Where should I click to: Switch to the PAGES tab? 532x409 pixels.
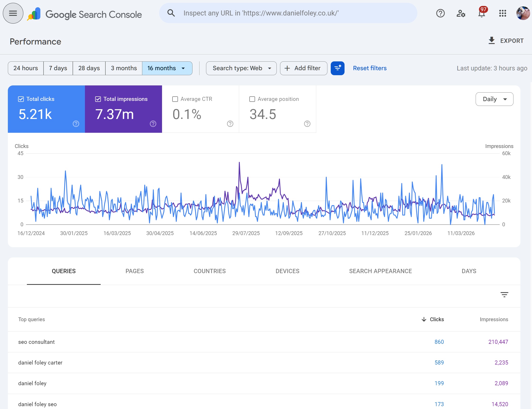[134, 271]
